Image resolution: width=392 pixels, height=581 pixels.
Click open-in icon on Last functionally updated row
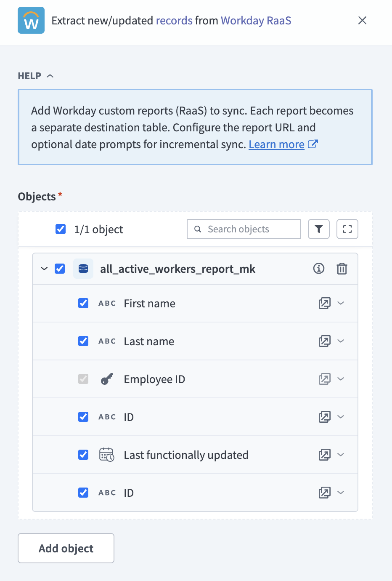click(x=324, y=455)
